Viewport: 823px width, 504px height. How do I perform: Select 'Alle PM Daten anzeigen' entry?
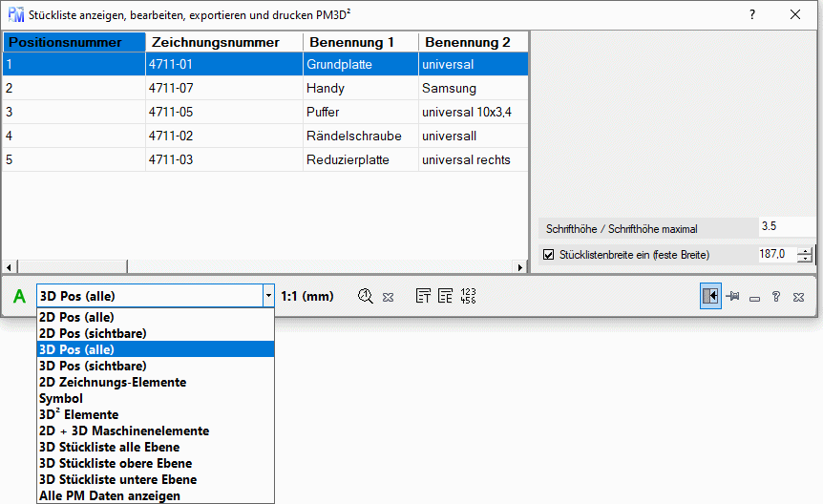pos(109,495)
